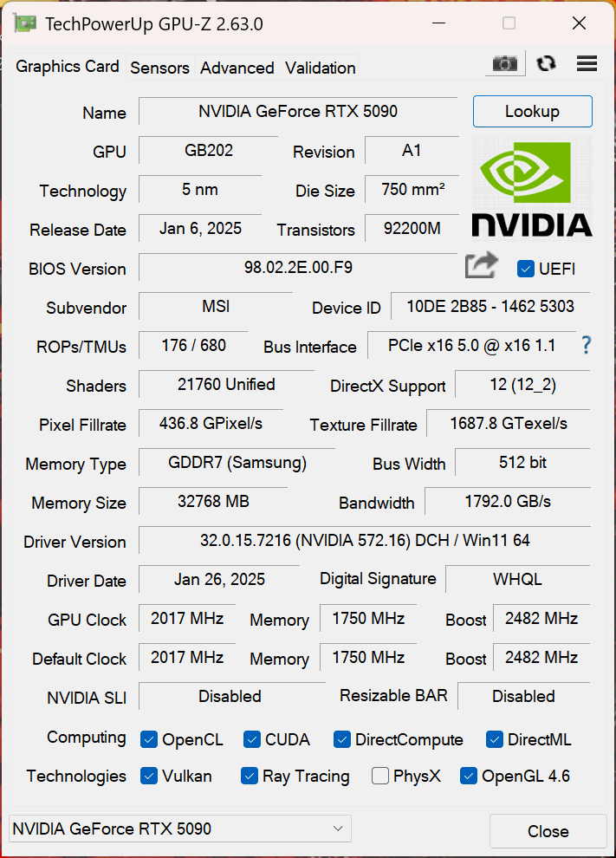
Task: Go to the Validation tab
Action: pos(320,68)
